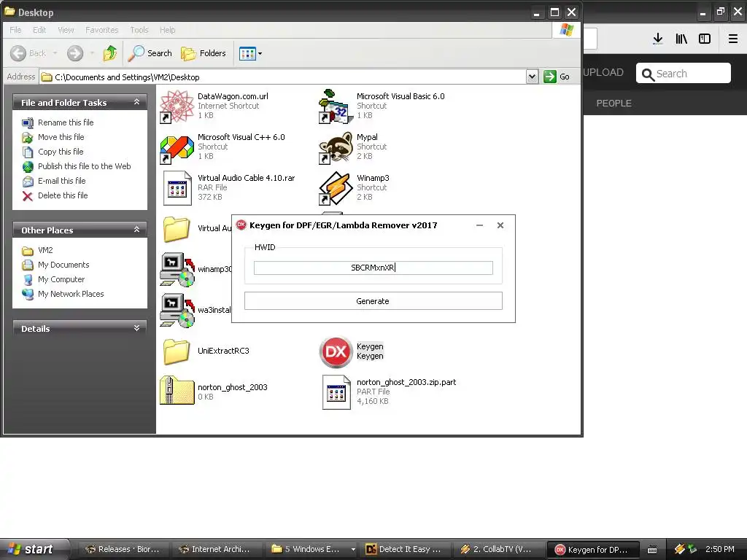Go up one folder level
Viewport: 747px width, 560px height.
pyautogui.click(x=110, y=53)
